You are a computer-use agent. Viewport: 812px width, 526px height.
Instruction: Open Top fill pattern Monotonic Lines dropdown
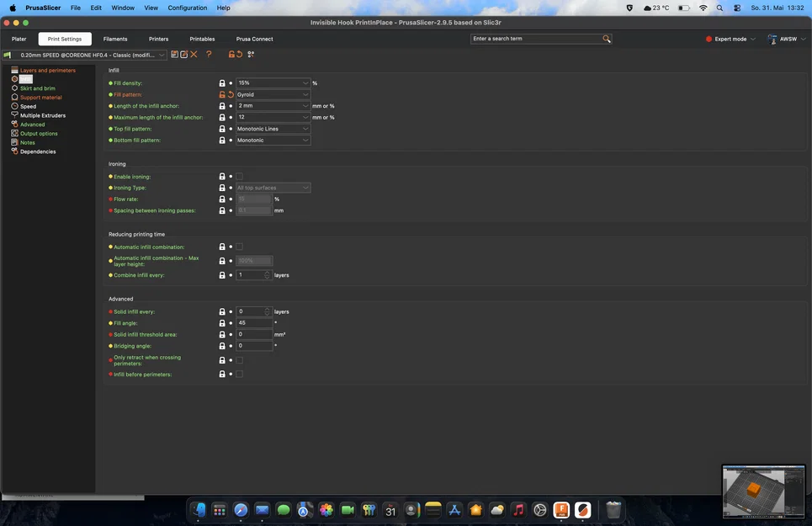coord(273,129)
